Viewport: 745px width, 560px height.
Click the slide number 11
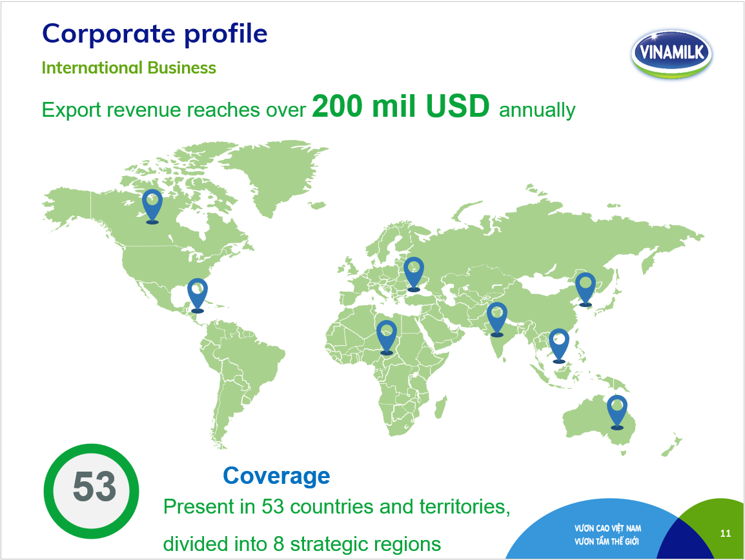726,534
